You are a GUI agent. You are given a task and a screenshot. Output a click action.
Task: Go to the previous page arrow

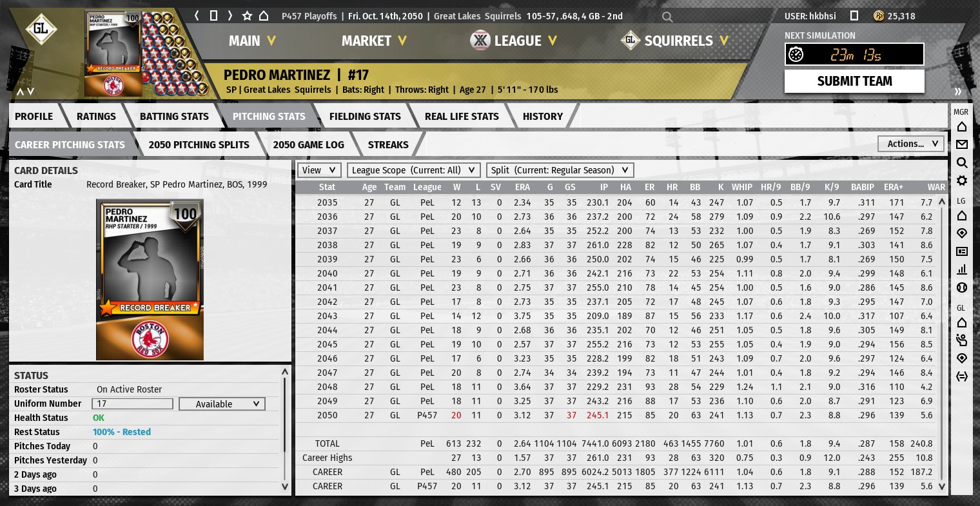[197, 15]
